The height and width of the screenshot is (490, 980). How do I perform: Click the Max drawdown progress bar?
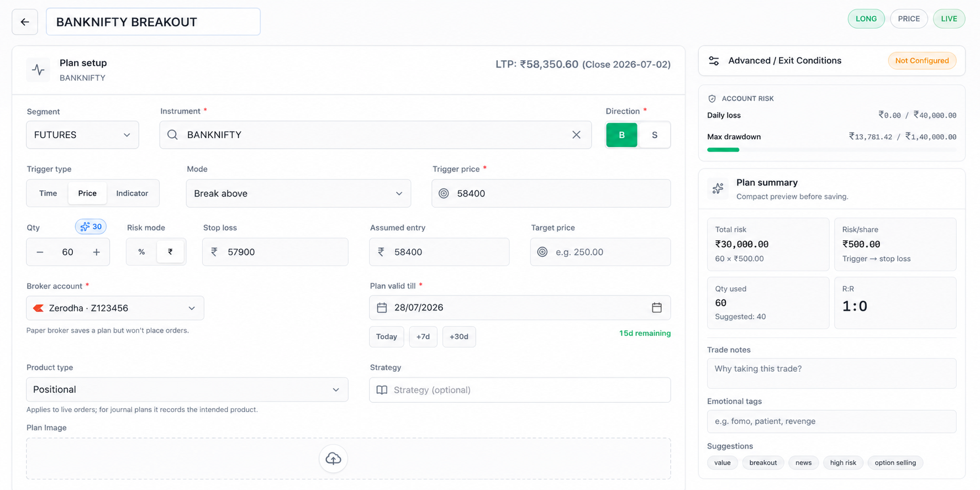[831, 150]
